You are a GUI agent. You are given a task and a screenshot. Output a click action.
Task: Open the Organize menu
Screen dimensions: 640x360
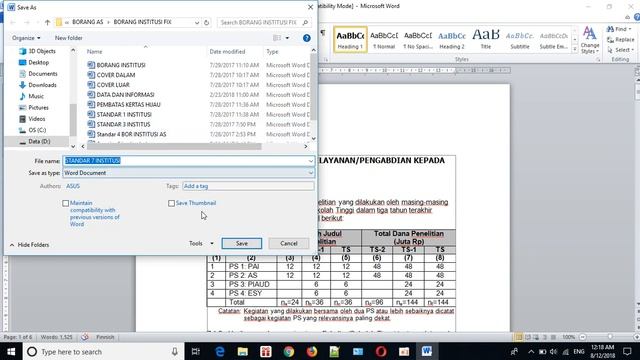pos(26,38)
